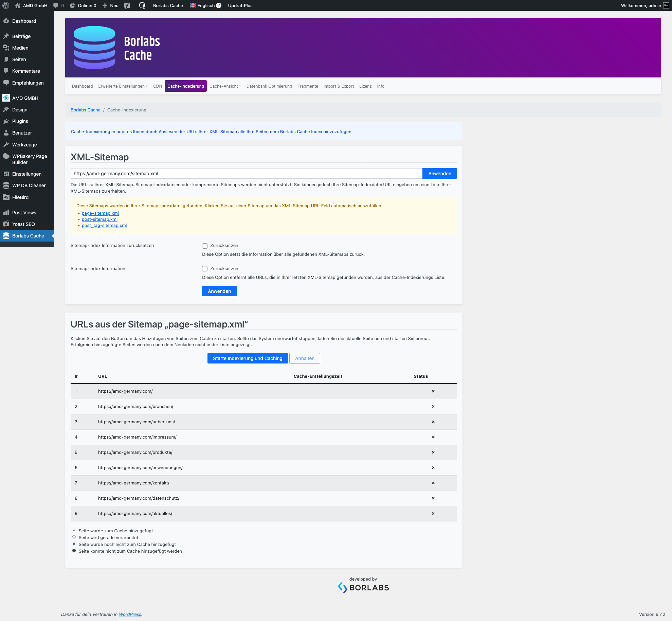Click the circular speech icon in admin bar
The width and height of the screenshot is (672, 621).
(x=142, y=5)
